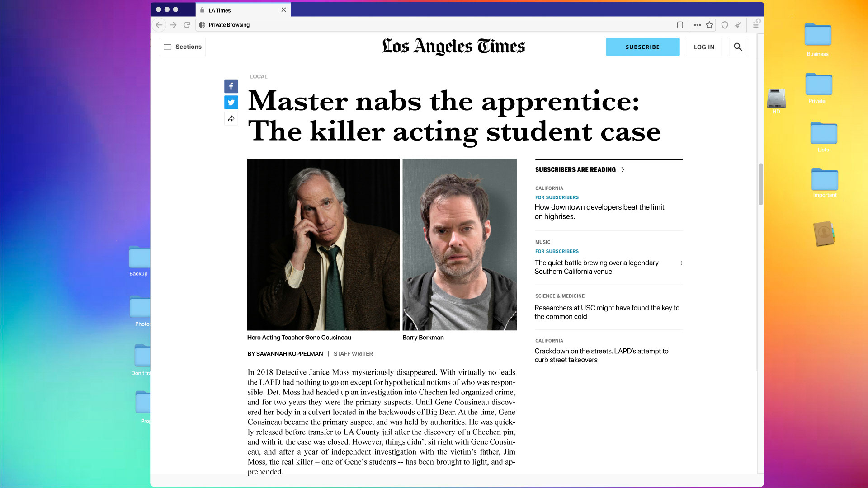The height and width of the screenshot is (488, 868).
Task: Open the browser hamburger menu
Action: tap(756, 25)
